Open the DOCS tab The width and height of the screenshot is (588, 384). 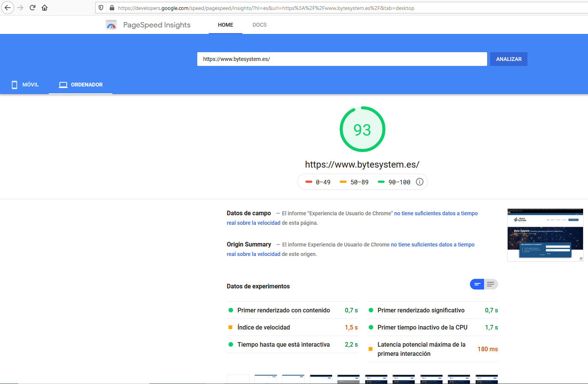(259, 25)
